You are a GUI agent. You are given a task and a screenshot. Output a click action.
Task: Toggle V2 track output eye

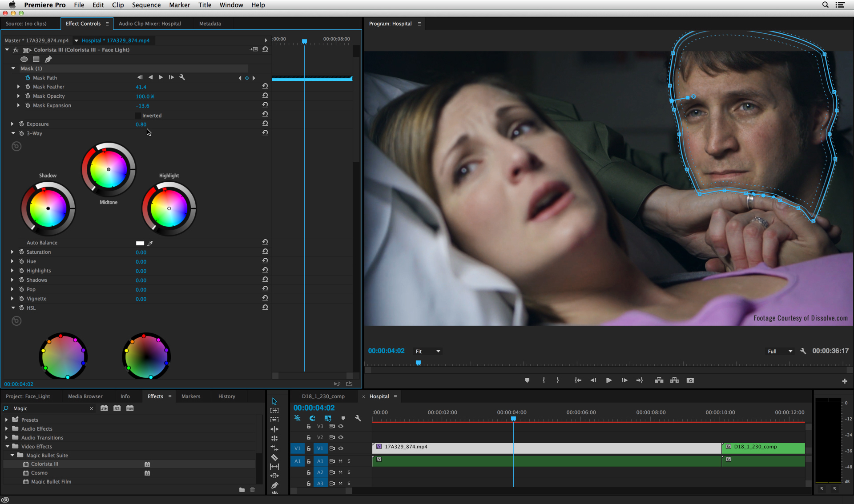[341, 437]
